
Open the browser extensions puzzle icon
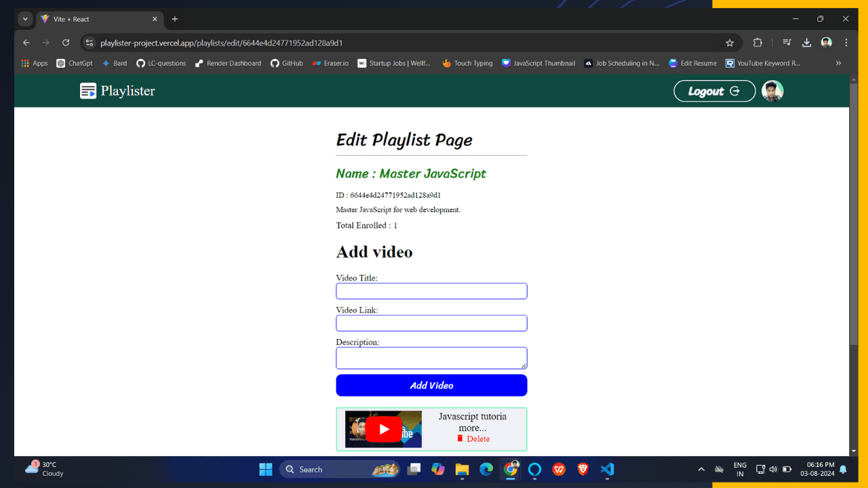coord(757,42)
